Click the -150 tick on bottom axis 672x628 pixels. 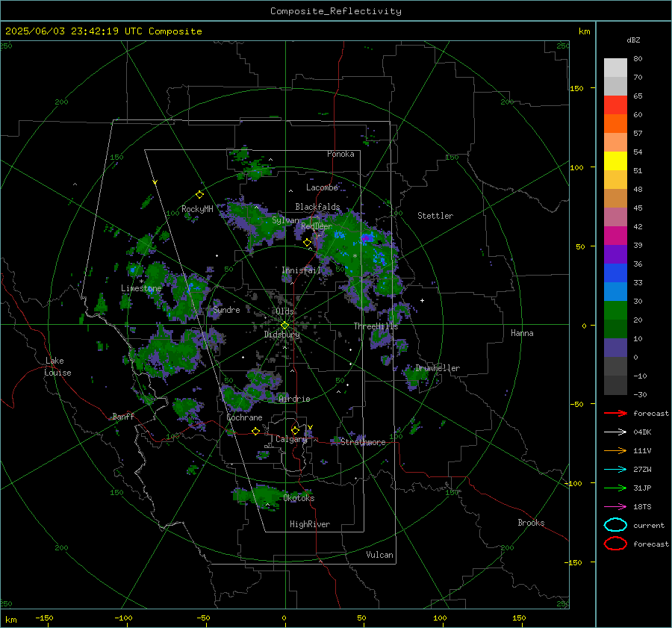pos(44,618)
